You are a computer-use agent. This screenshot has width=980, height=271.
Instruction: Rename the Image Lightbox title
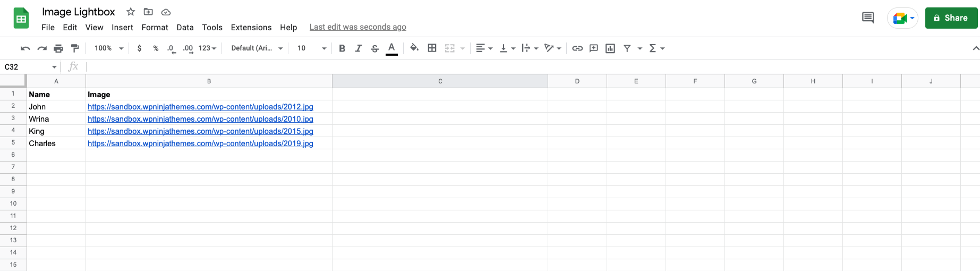pyautogui.click(x=79, y=12)
